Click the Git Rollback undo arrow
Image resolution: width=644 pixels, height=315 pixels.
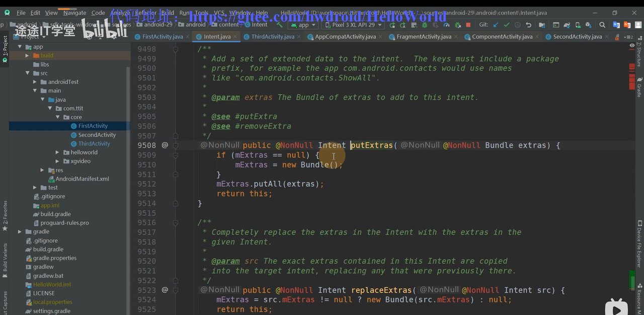pos(528,25)
